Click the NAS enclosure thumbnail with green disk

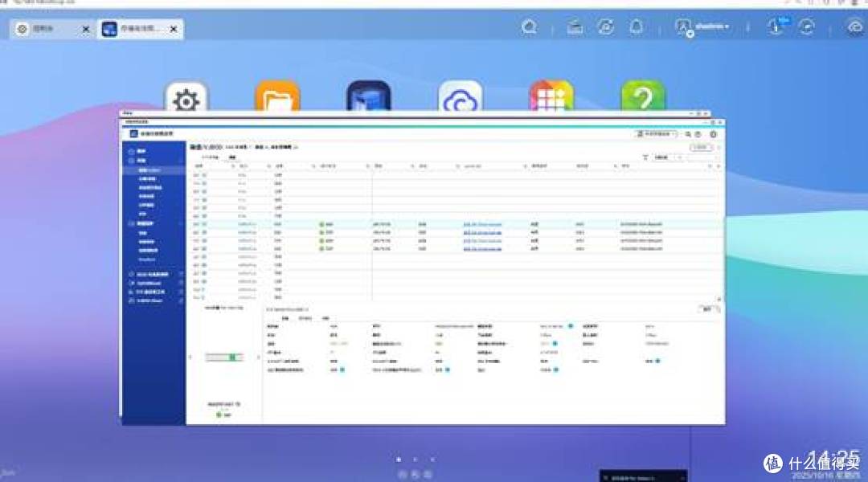pyautogui.click(x=223, y=357)
